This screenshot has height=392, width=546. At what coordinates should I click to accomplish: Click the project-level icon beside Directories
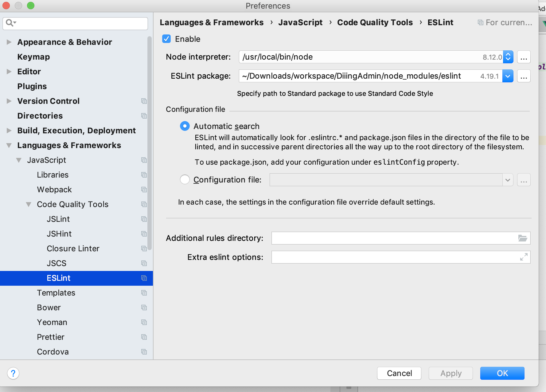coord(144,116)
